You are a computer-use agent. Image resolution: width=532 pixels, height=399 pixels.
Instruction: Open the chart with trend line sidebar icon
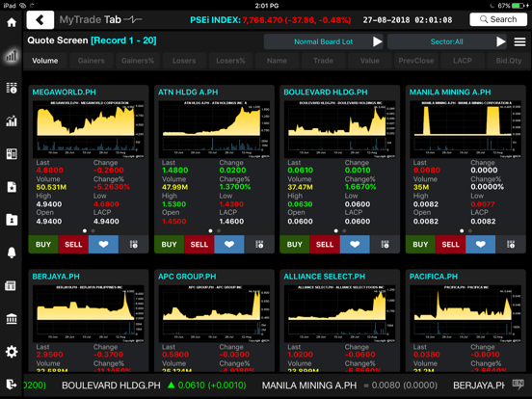[12, 120]
